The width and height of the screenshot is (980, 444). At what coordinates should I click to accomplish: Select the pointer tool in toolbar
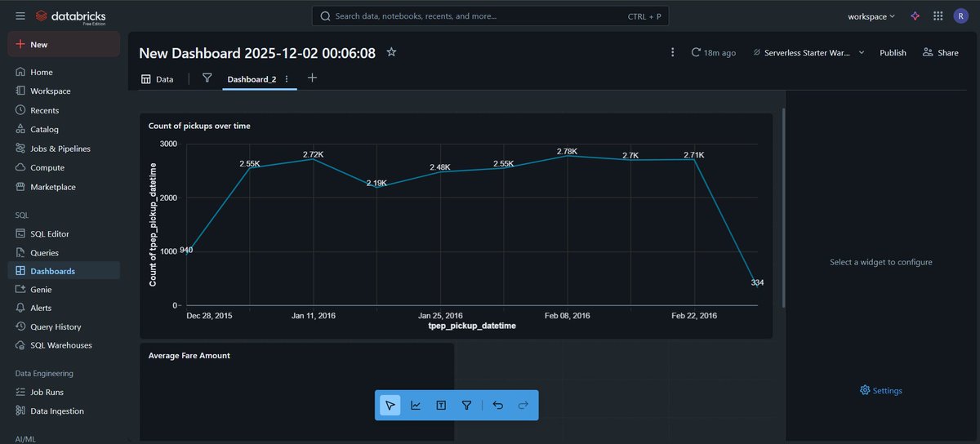[390, 405]
